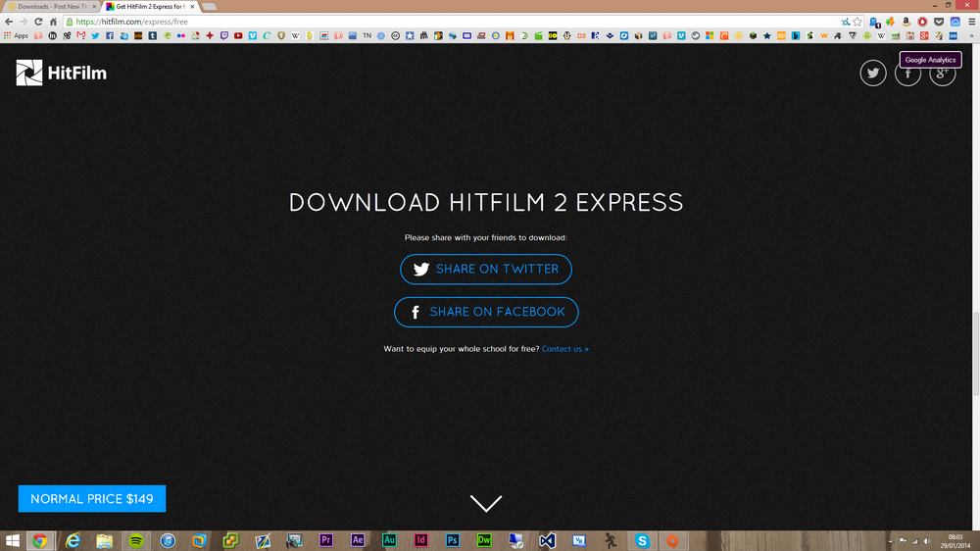The width and height of the screenshot is (980, 551).
Task: Follow the Contact us link
Action: point(565,349)
